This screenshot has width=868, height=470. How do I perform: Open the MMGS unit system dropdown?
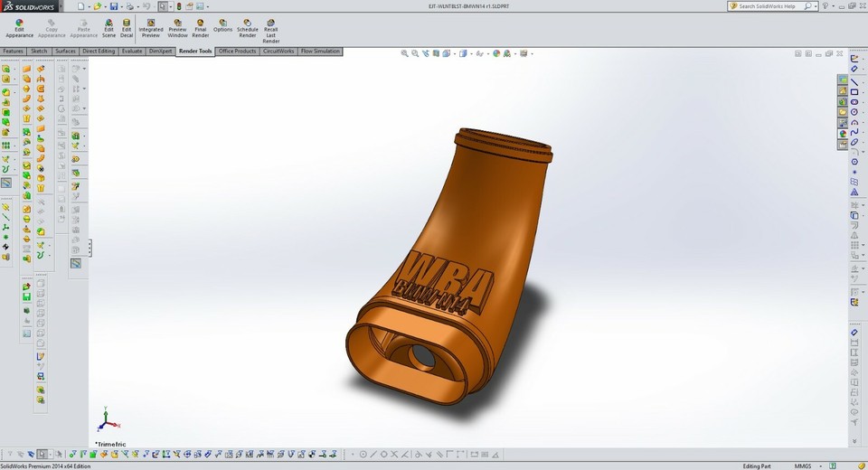click(803, 466)
